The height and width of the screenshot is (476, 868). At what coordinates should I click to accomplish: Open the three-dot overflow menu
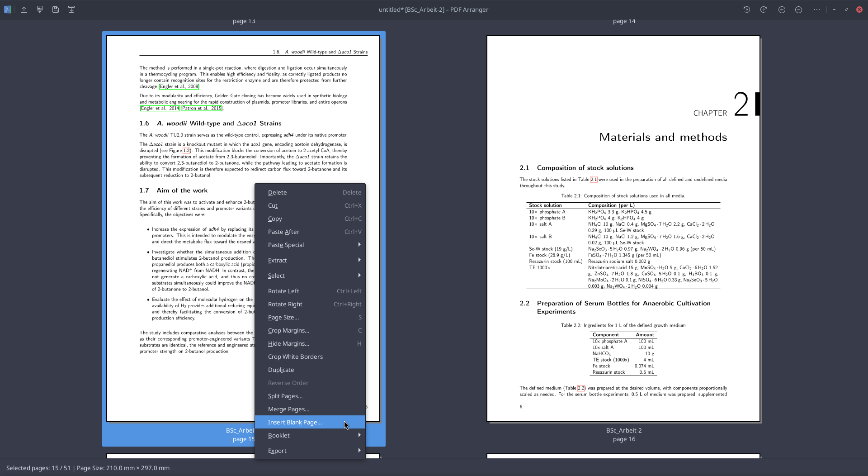click(x=817, y=9)
